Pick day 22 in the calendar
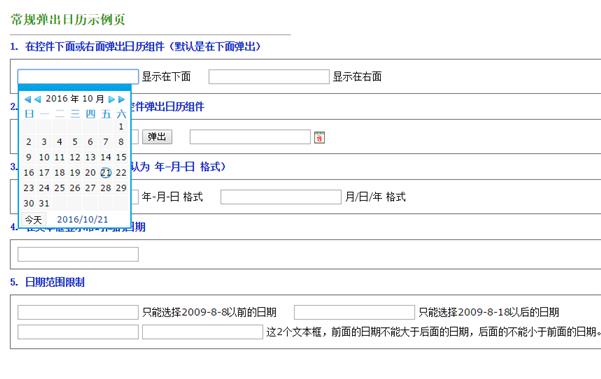Screen dimensions: 601x379 (121, 172)
